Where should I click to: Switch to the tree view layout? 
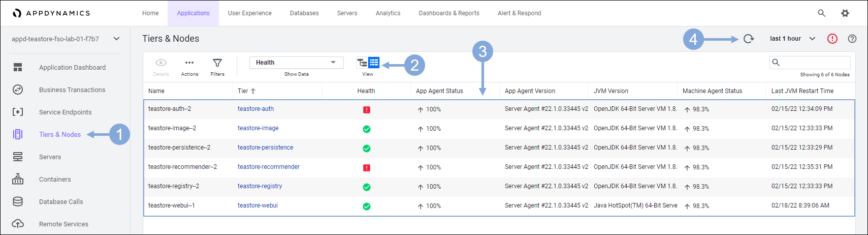tap(362, 63)
